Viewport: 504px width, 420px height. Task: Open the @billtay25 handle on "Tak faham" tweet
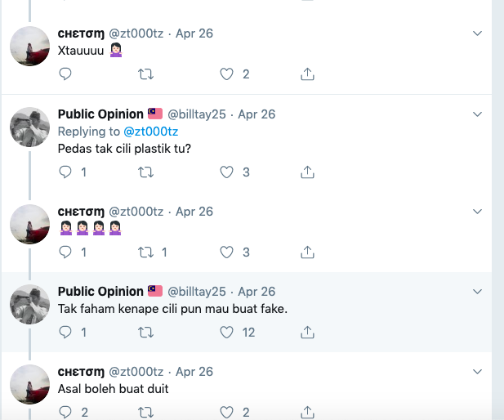(197, 292)
